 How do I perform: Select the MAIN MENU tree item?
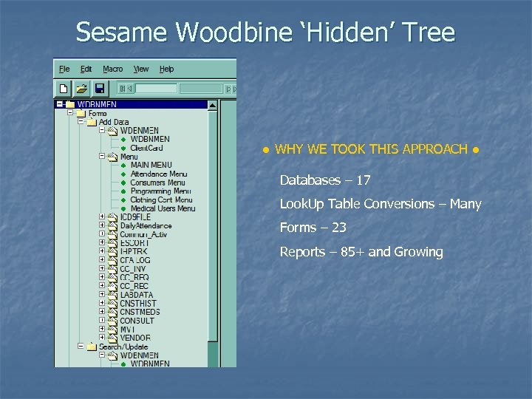[x=151, y=165]
